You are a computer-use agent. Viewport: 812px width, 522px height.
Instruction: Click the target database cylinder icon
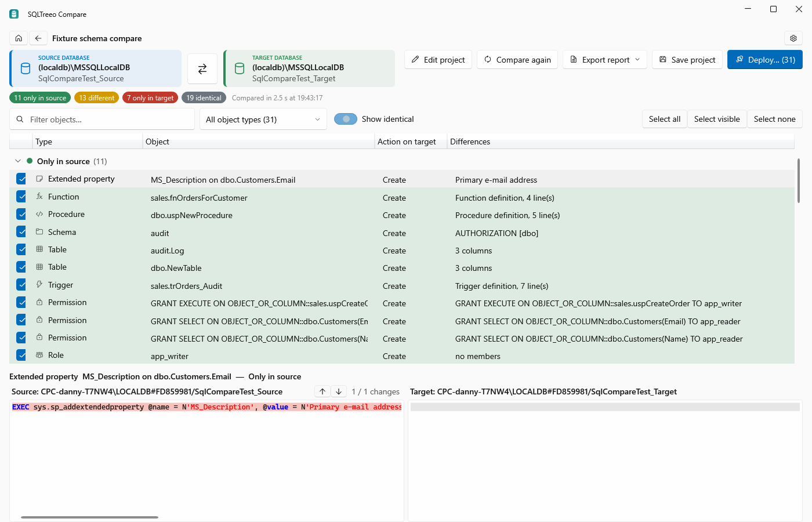240,68
